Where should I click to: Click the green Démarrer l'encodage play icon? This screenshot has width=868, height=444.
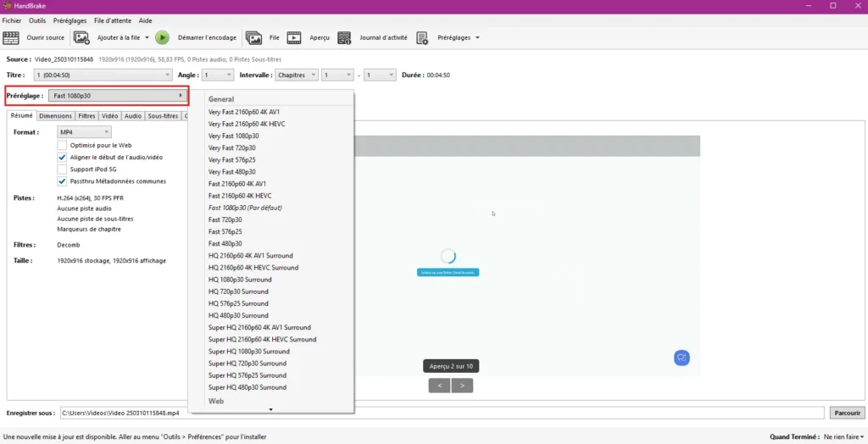(x=162, y=37)
